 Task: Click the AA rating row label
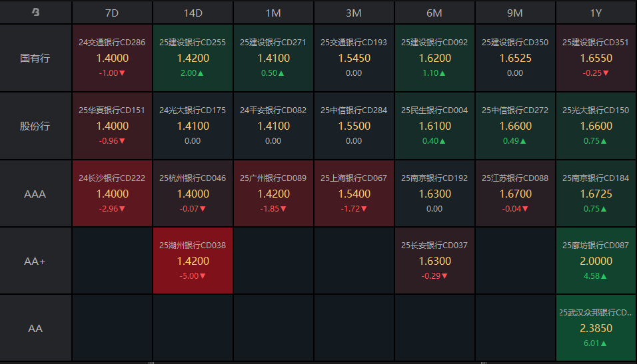point(35,328)
